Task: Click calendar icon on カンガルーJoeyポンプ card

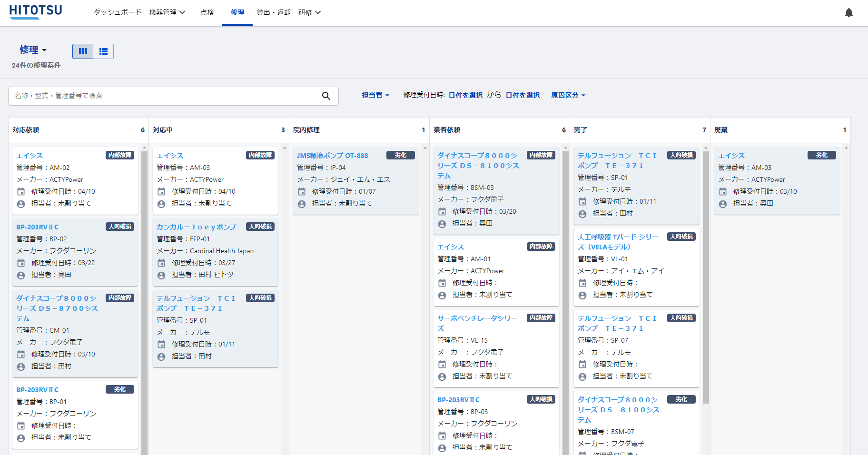Action: [161, 263]
